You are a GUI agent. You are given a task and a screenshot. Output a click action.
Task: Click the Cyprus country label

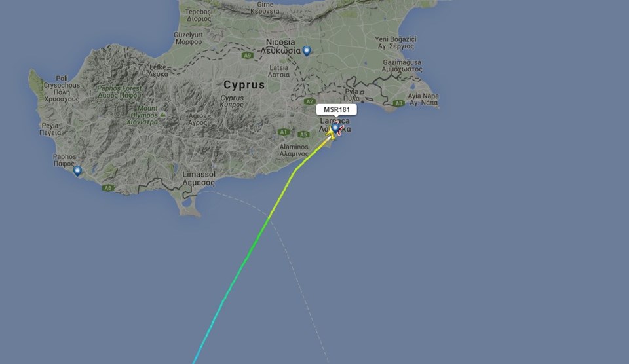(x=244, y=84)
